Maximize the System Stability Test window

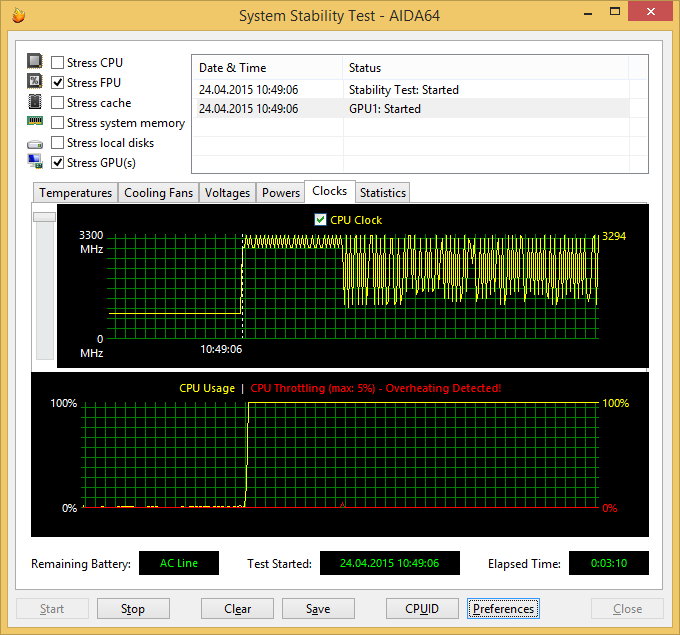tap(615, 12)
